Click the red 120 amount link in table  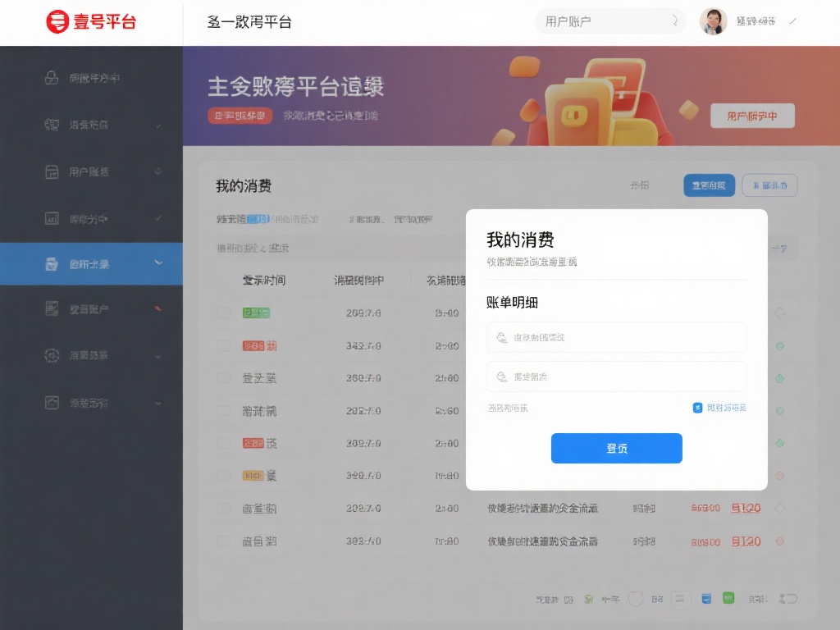[746, 508]
